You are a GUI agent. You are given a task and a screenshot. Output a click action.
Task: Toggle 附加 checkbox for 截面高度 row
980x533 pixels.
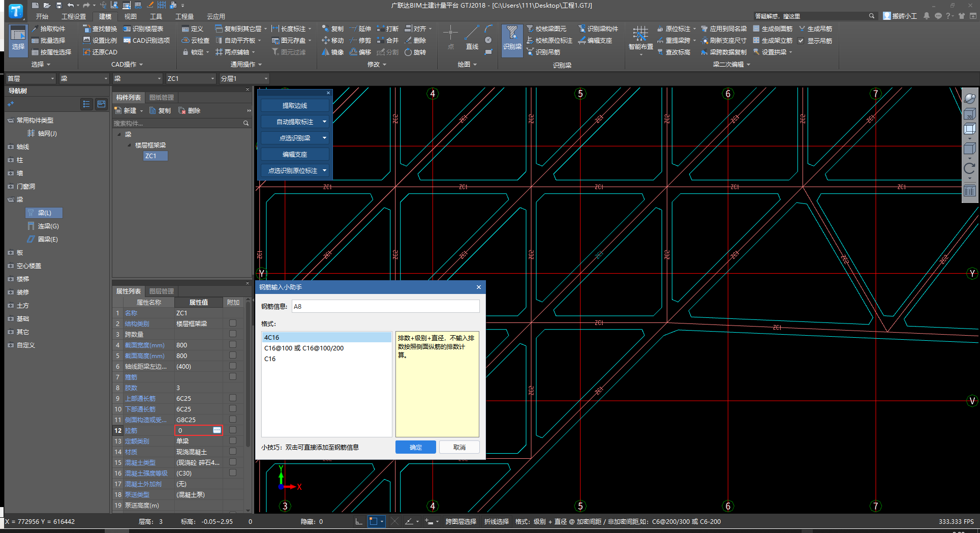(x=233, y=355)
